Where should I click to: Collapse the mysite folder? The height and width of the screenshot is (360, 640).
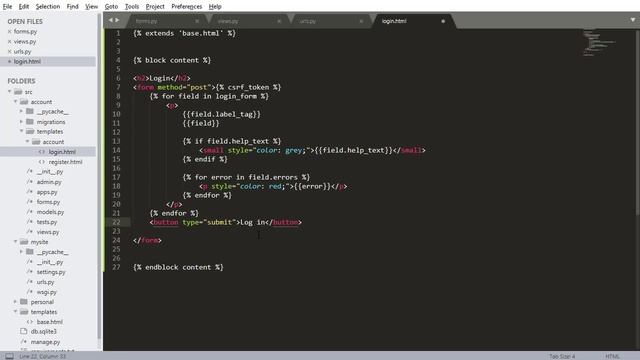pyautogui.click(x=16, y=242)
